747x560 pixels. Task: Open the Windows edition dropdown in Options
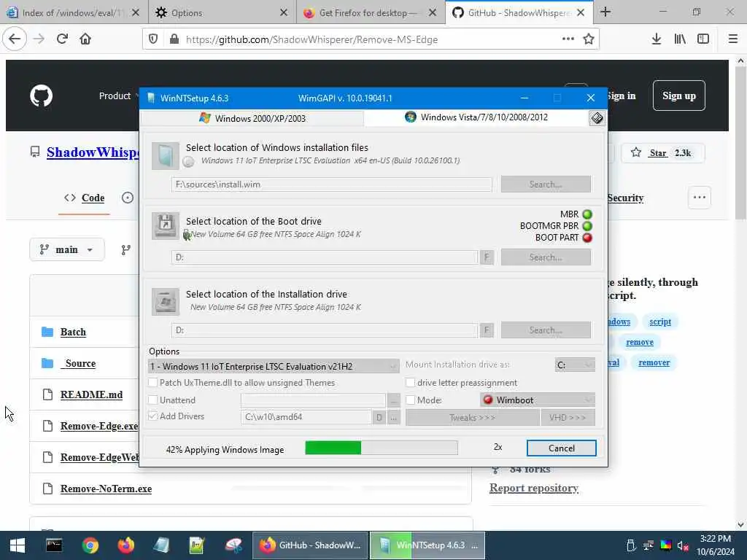(274, 366)
